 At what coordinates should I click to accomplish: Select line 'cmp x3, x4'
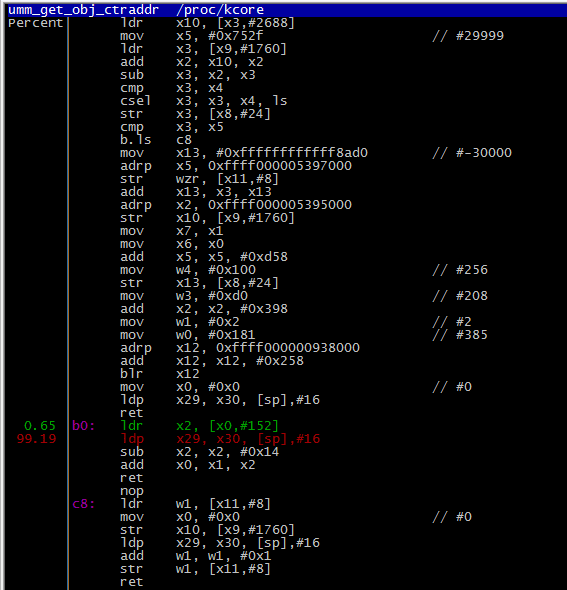[172, 88]
